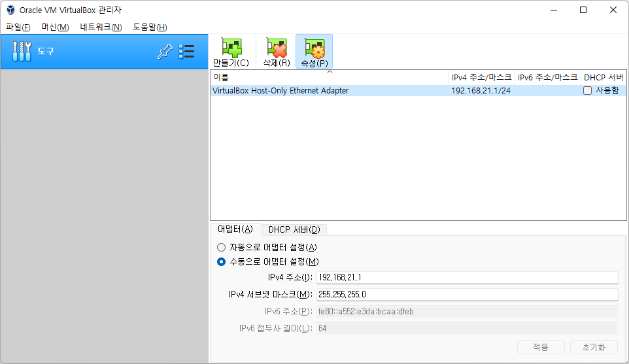The image size is (629, 364).
Task: Open the 도움말(H) menu
Action: coord(150,27)
